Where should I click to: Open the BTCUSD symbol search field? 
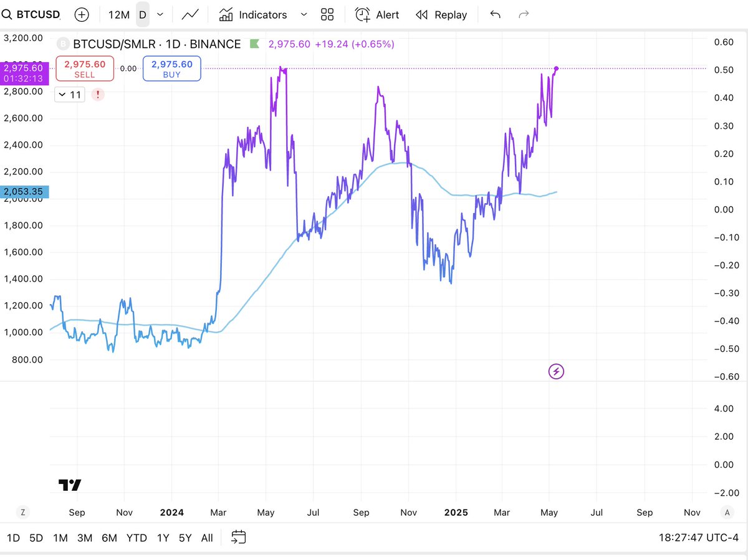[x=37, y=14]
